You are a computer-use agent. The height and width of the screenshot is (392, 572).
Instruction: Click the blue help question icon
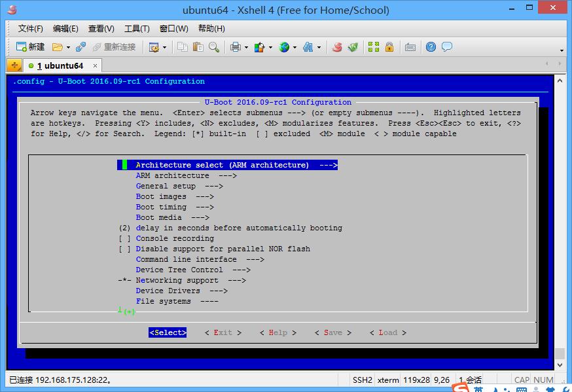pos(431,47)
